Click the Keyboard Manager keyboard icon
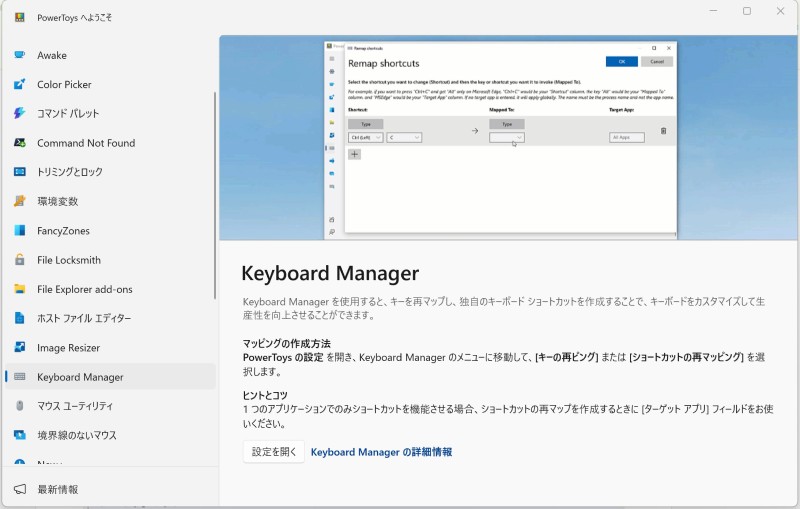The width and height of the screenshot is (800, 509). [x=19, y=377]
